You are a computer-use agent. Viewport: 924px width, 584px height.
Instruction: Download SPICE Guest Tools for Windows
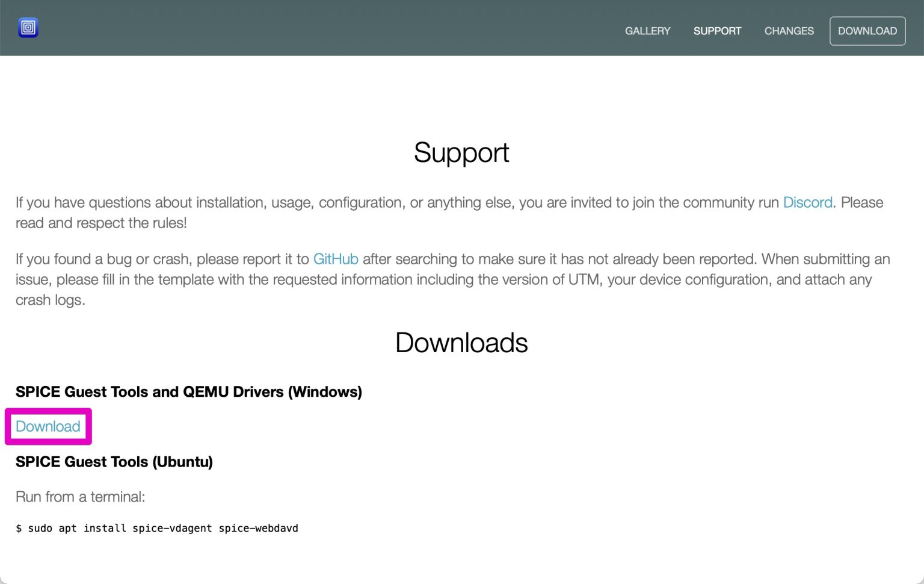pyautogui.click(x=48, y=426)
